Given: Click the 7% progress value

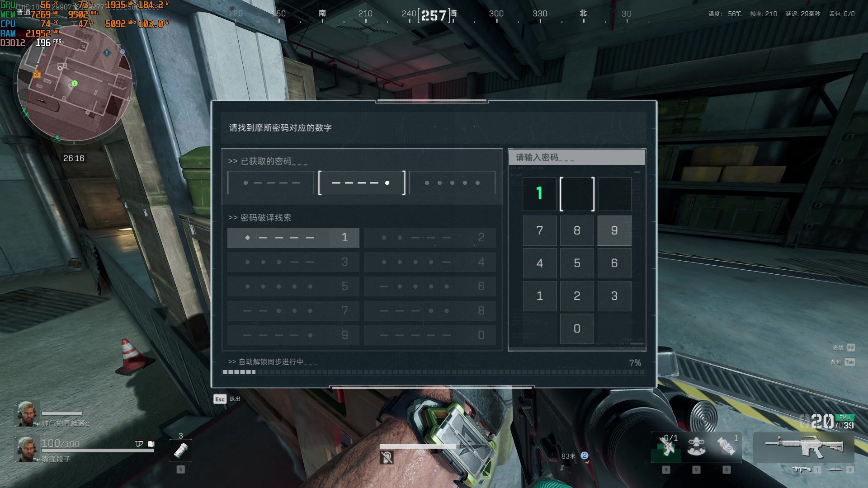Looking at the screenshot, I should click(x=635, y=363).
